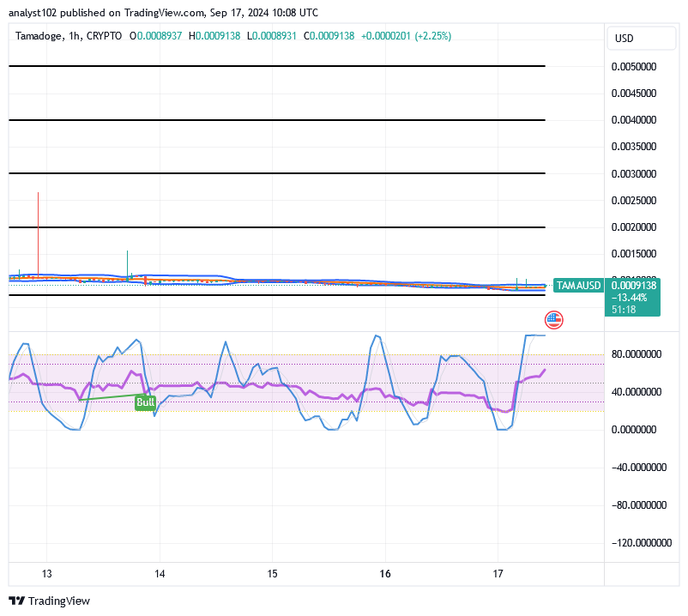The image size is (688, 616).
Task: Click the current price 0.0009138 label
Action: tap(633, 285)
